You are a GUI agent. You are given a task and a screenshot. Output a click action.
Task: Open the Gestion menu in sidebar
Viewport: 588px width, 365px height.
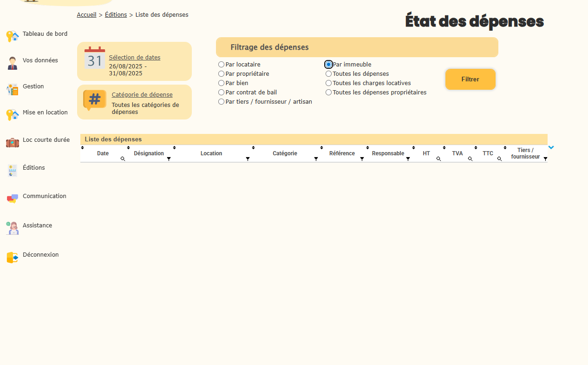pyautogui.click(x=33, y=86)
